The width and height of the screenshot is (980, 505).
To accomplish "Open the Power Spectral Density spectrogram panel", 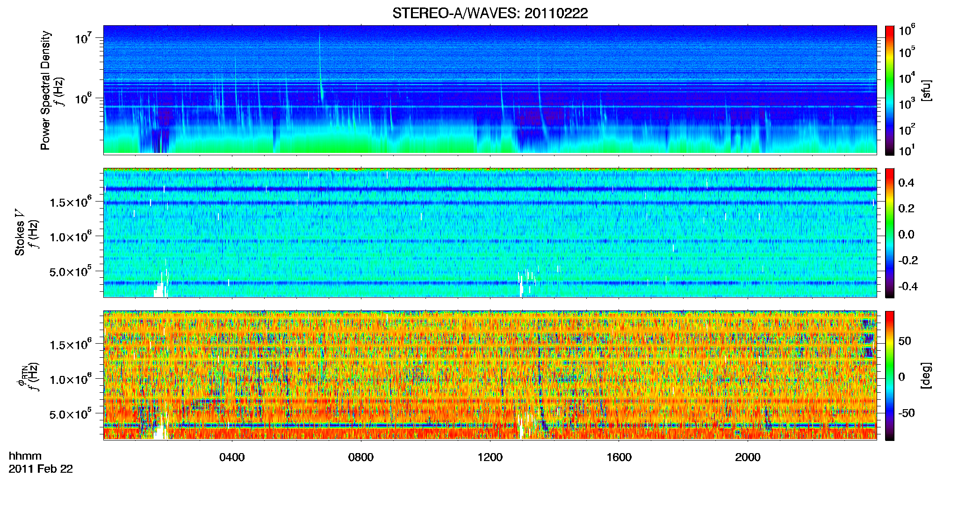I will [490, 89].
